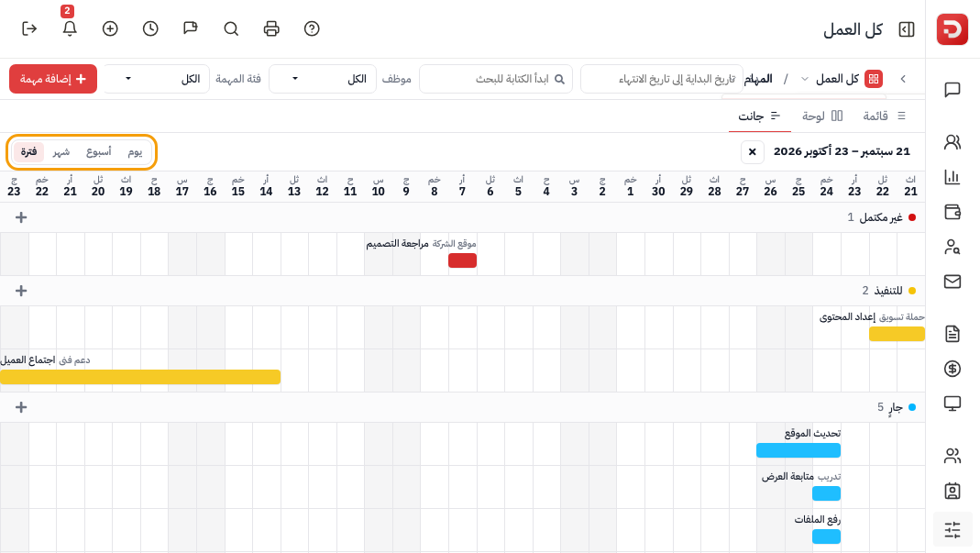Add a task to the غير مكتمل group
The height and width of the screenshot is (553, 980).
pyautogui.click(x=21, y=217)
